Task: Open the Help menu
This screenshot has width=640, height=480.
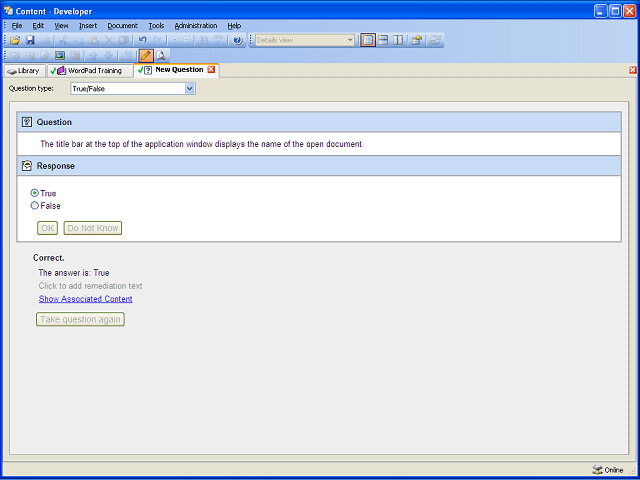Action: click(x=234, y=26)
